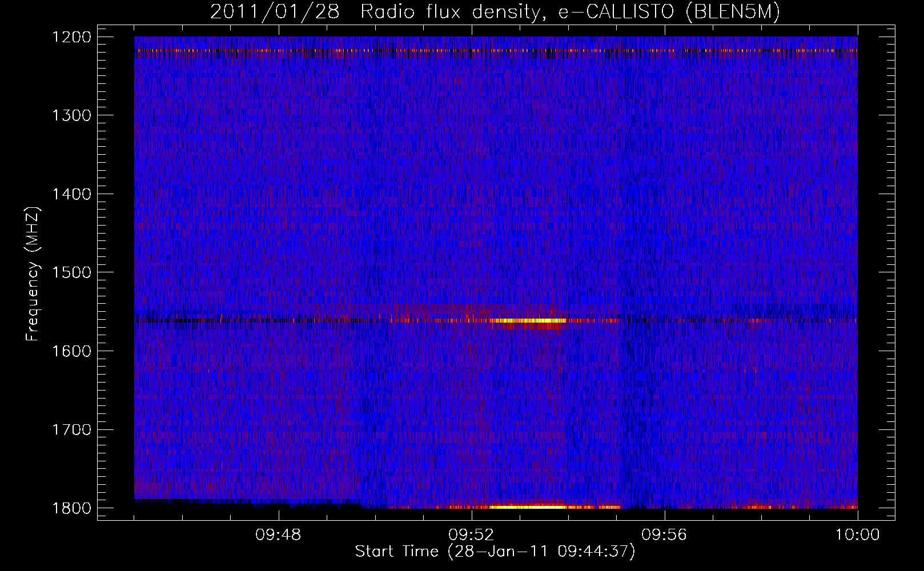Click the 1800 frequency tick label
924x571 pixels.
(72, 508)
